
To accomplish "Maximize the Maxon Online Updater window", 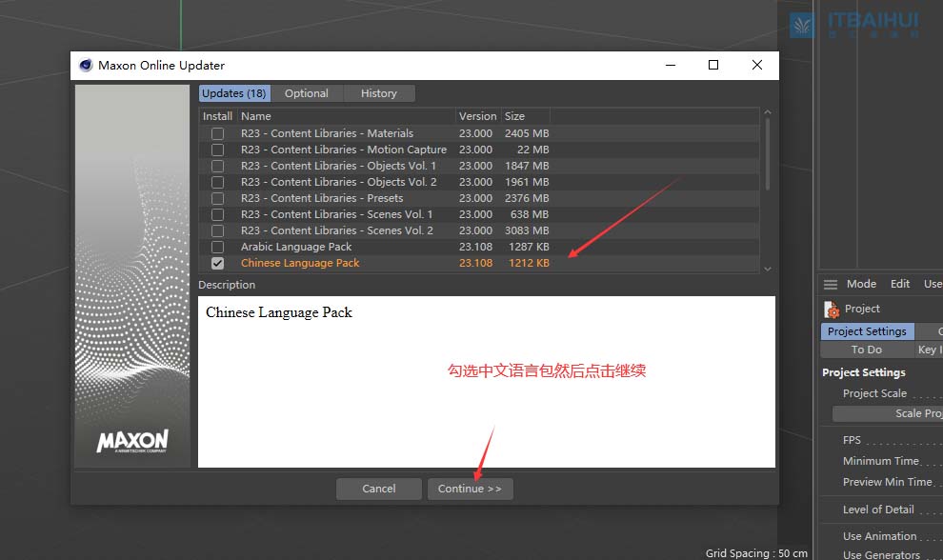I will (713, 65).
